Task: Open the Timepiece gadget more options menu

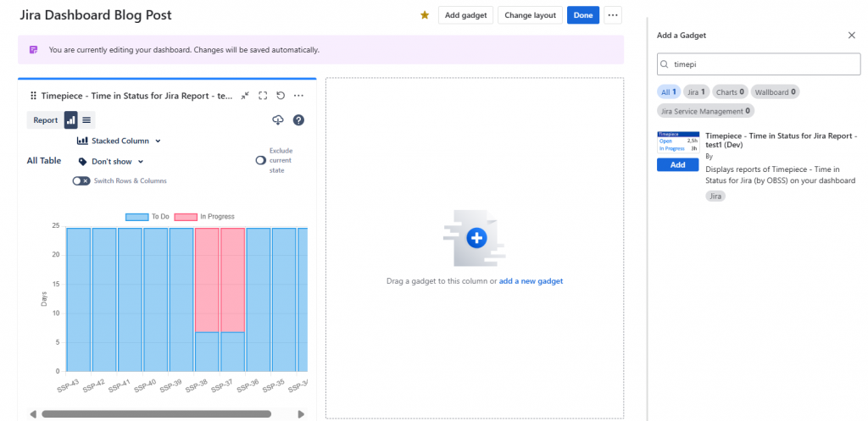Action: (298, 96)
